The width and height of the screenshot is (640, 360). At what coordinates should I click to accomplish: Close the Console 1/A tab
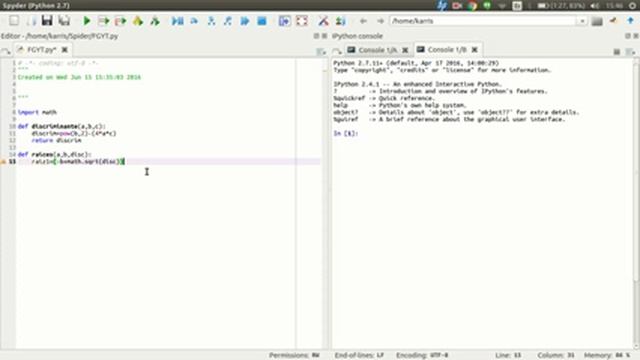click(405, 50)
